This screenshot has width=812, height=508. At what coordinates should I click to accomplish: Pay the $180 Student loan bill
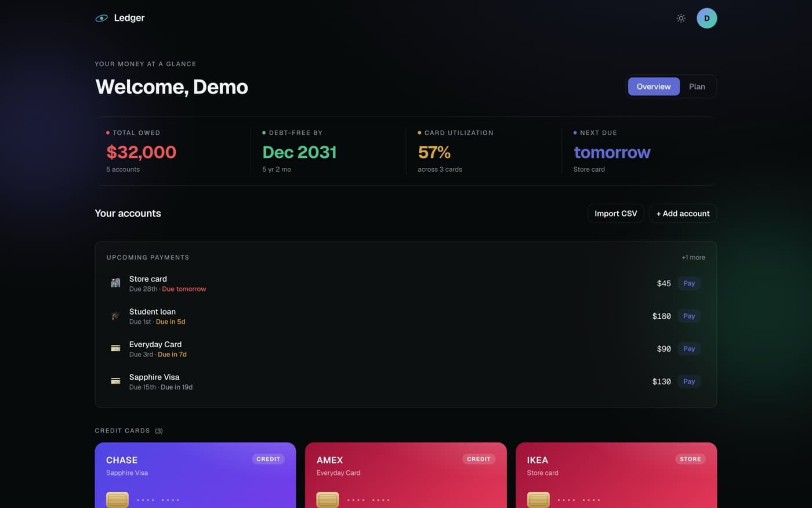click(689, 316)
